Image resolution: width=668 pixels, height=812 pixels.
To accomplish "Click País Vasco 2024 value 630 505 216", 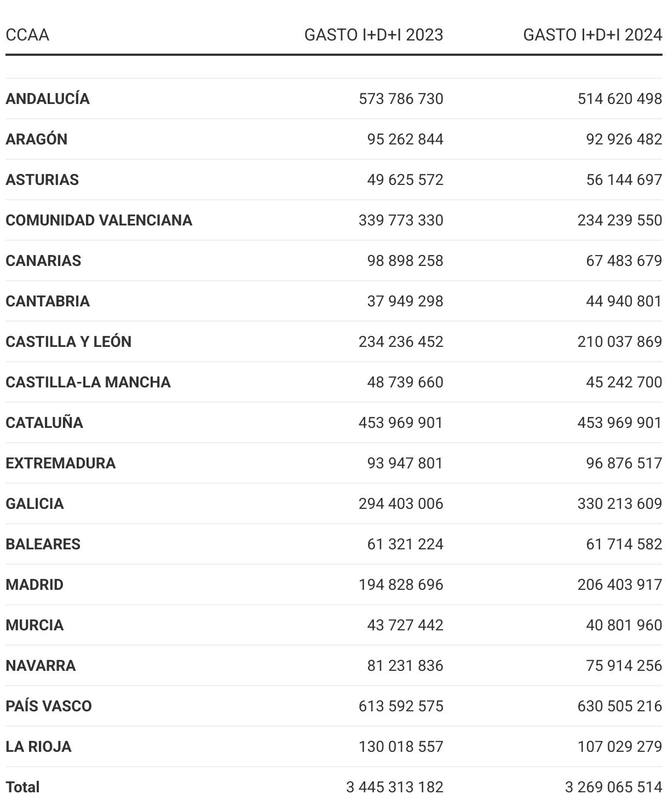I will tap(620, 706).
